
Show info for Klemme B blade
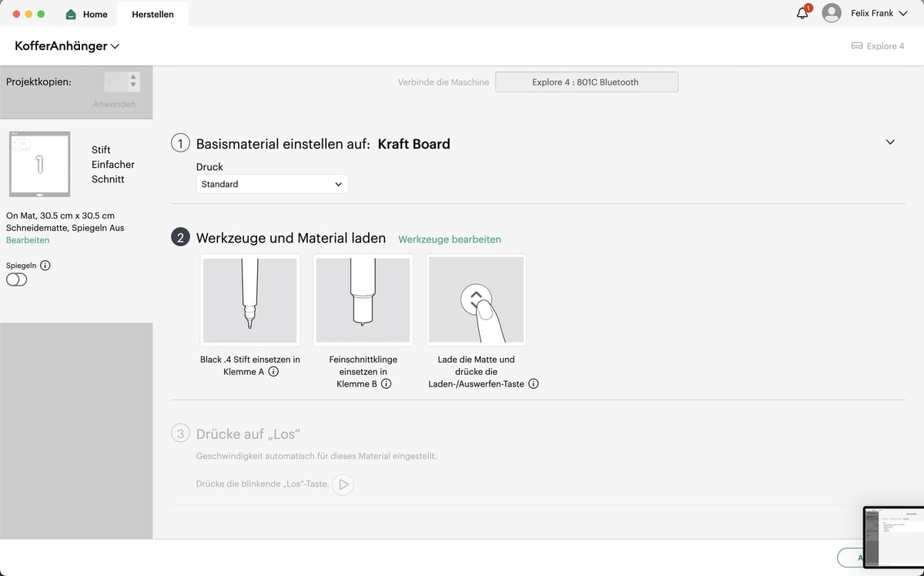coord(387,383)
